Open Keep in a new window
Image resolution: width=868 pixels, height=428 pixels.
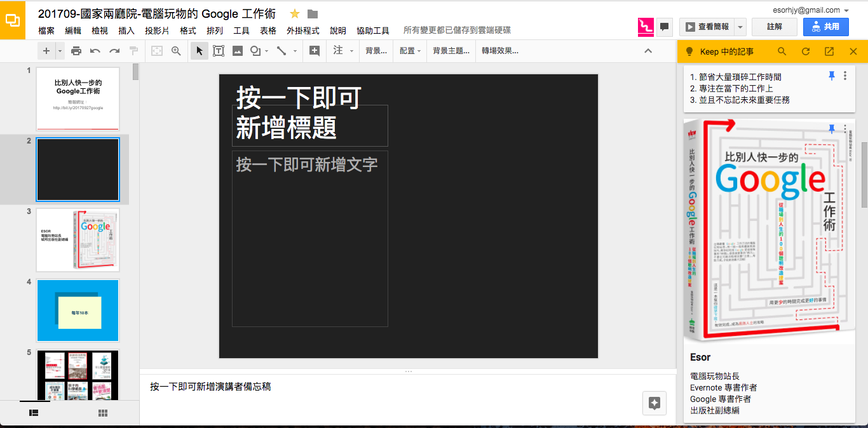point(829,51)
